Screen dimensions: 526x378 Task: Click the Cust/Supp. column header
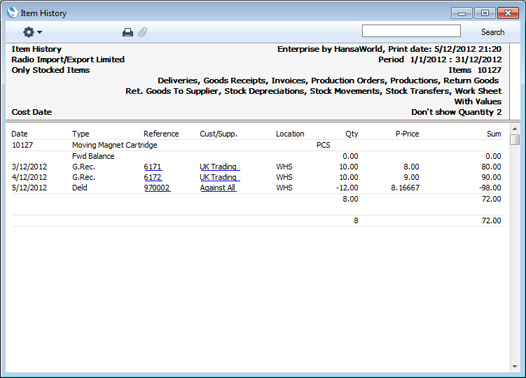[x=218, y=134]
